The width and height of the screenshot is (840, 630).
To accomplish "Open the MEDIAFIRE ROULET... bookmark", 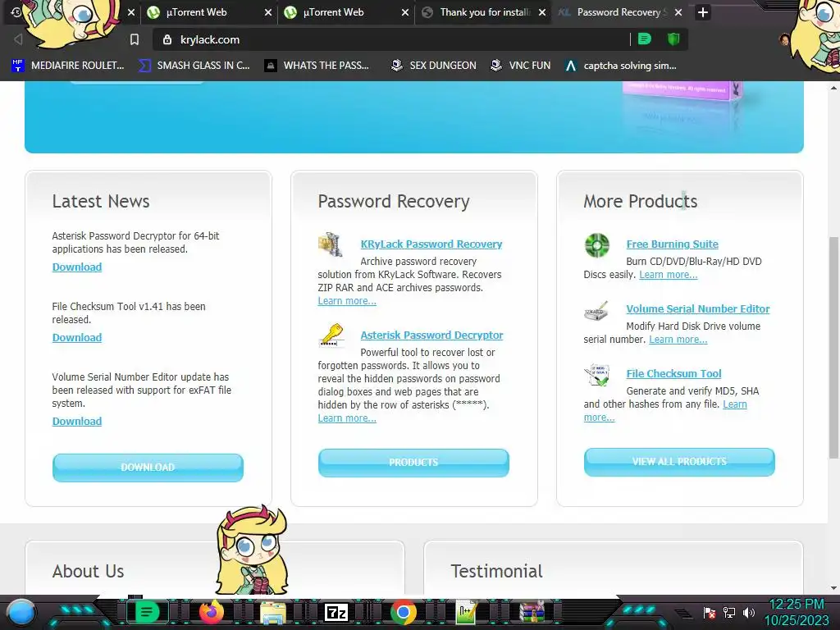I will coord(68,66).
